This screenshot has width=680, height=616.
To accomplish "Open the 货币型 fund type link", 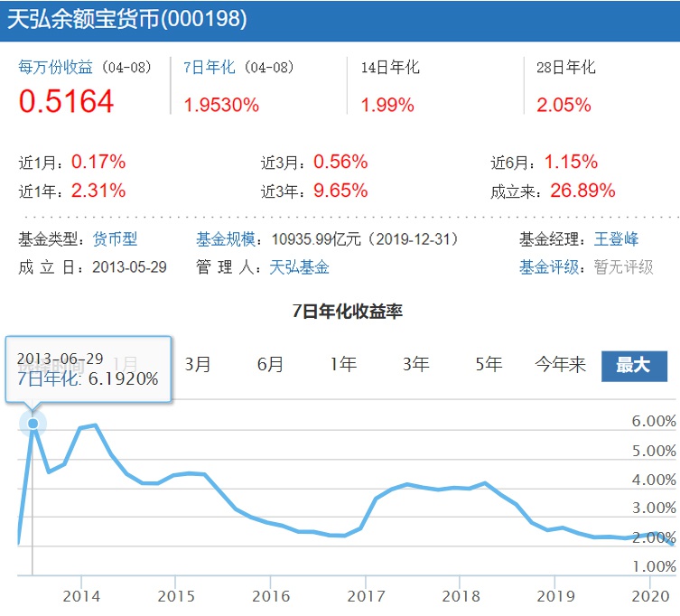I will click(x=115, y=239).
